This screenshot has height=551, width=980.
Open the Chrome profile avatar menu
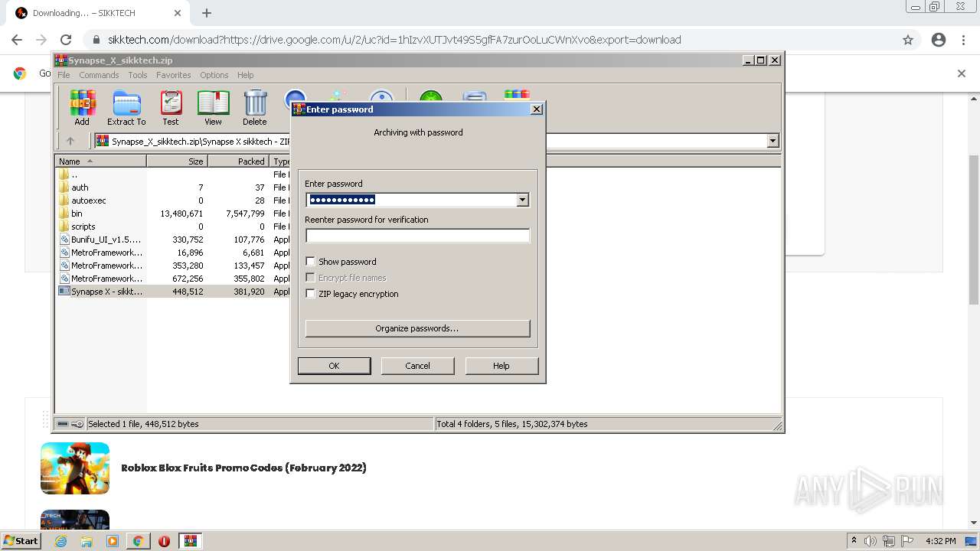939,40
